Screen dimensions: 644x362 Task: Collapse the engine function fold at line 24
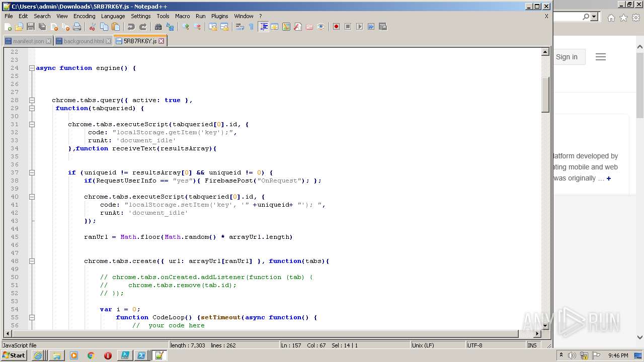(x=32, y=68)
